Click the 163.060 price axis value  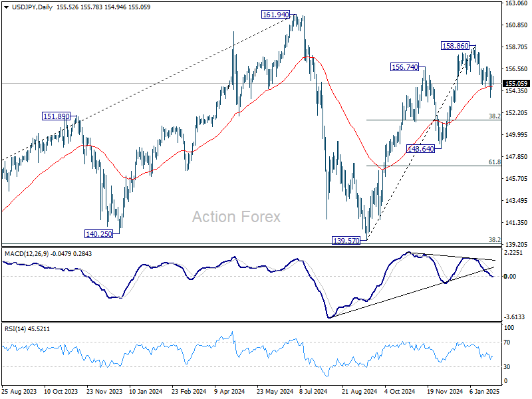516,3
